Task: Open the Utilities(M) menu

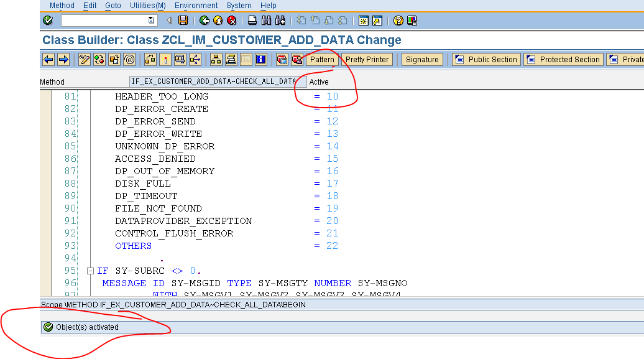Action: click(147, 6)
